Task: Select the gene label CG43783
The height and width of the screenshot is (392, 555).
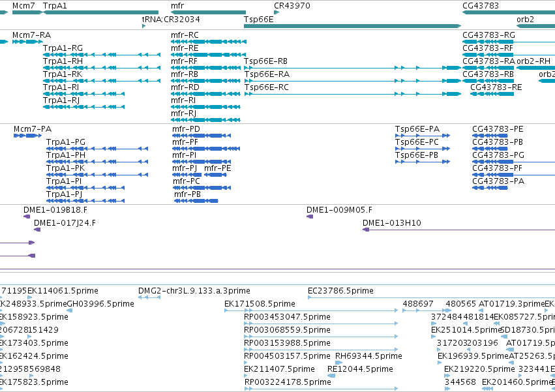Action: coord(481,6)
